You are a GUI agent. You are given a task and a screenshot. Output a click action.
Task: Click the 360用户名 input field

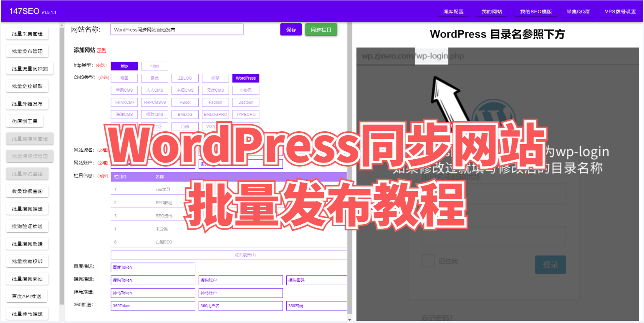click(x=241, y=306)
